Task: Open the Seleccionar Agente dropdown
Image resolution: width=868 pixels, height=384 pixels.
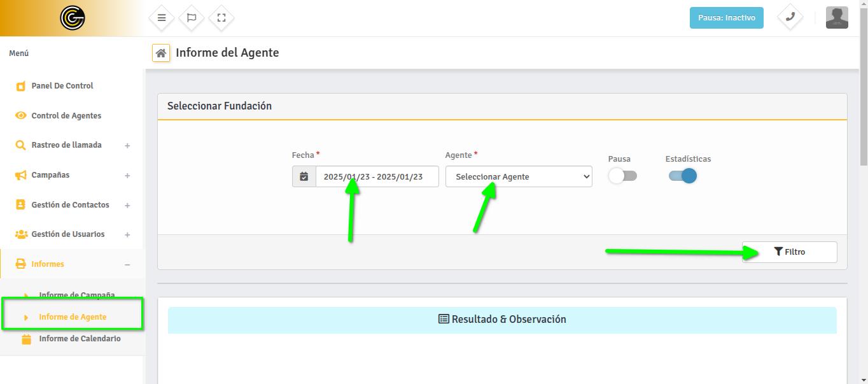Action: (x=518, y=176)
